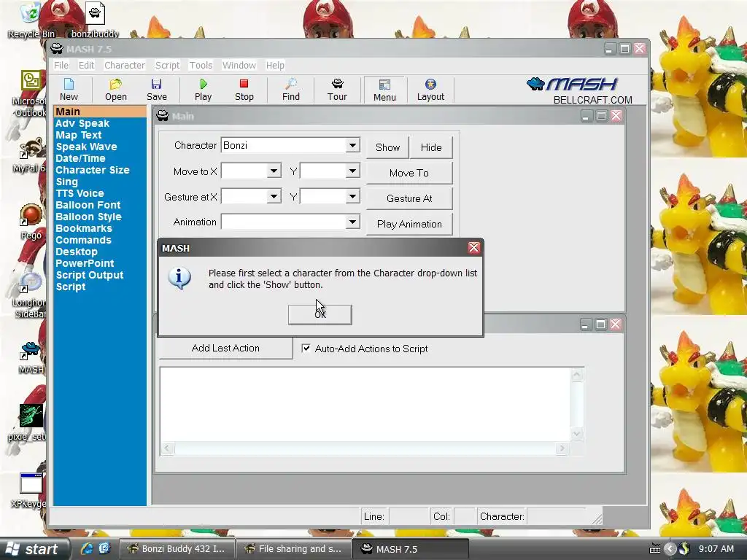
Task: Open the bonzibuddy desktop file
Action: (95, 20)
